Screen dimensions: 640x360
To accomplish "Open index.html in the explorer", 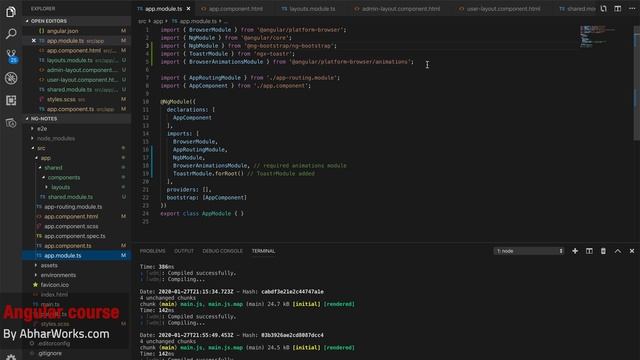I will [x=76, y=295].
